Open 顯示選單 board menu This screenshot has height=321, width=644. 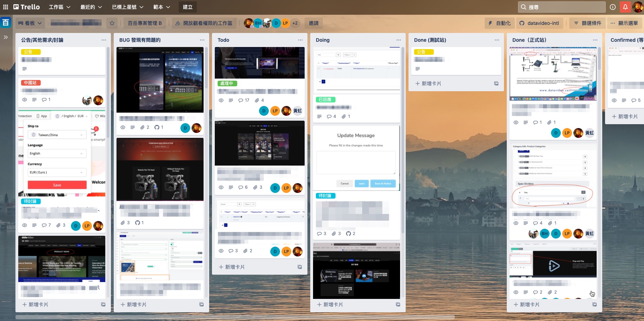(x=624, y=23)
